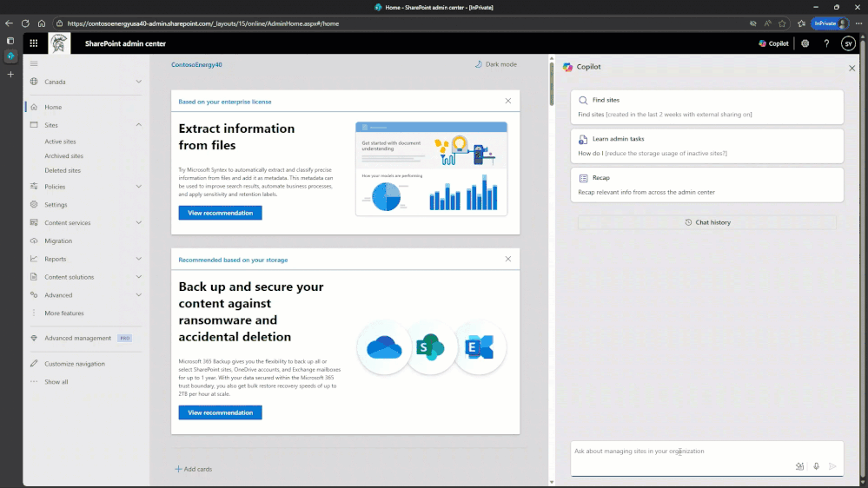Click the browser address bar URL
This screenshot has height=488, width=868.
click(x=203, y=23)
